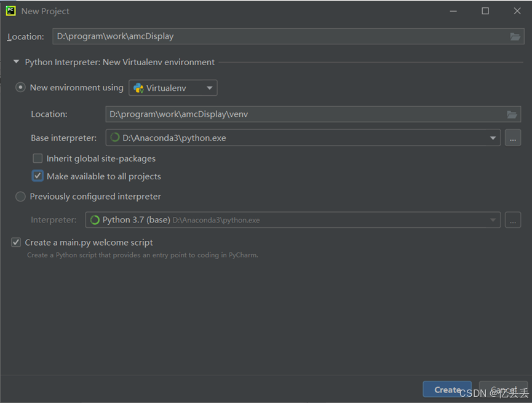This screenshot has height=403, width=532.
Task: Open the Interpreter Python 3.7 dropdown
Action: pos(293,220)
